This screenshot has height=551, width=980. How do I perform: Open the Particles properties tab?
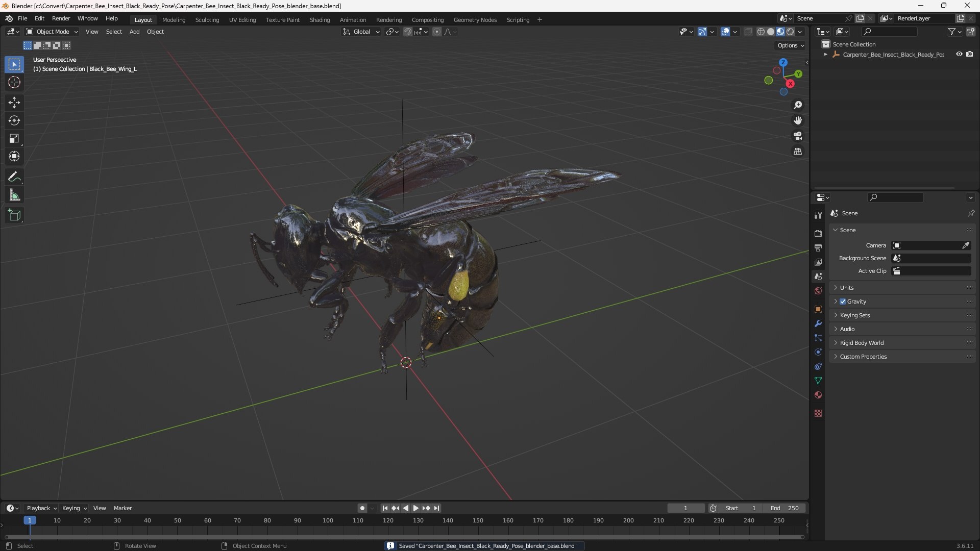[818, 338]
